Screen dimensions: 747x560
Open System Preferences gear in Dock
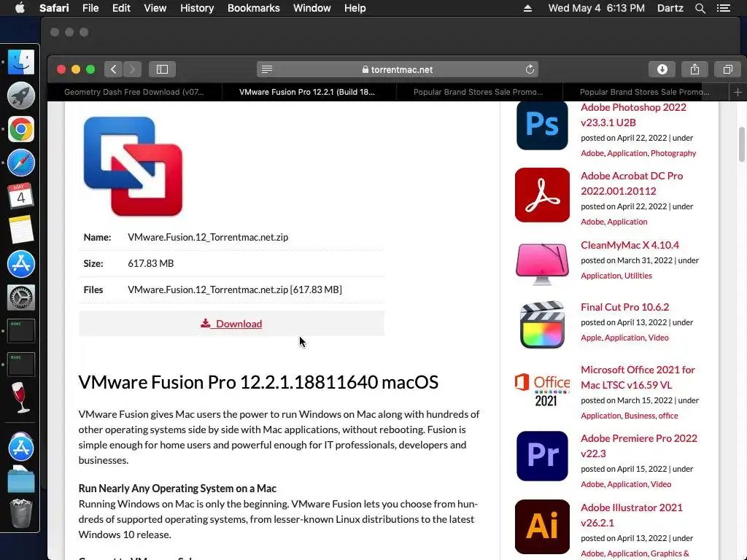point(21,297)
